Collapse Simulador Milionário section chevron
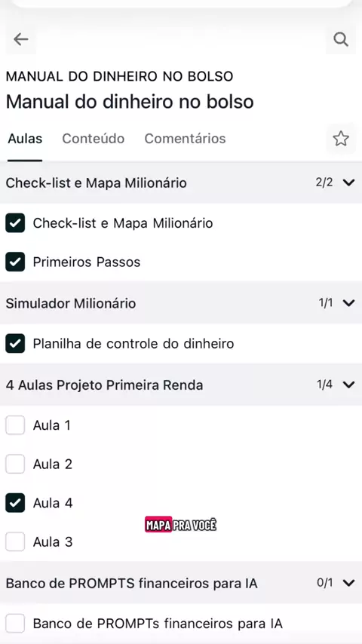362x644 pixels. click(348, 303)
